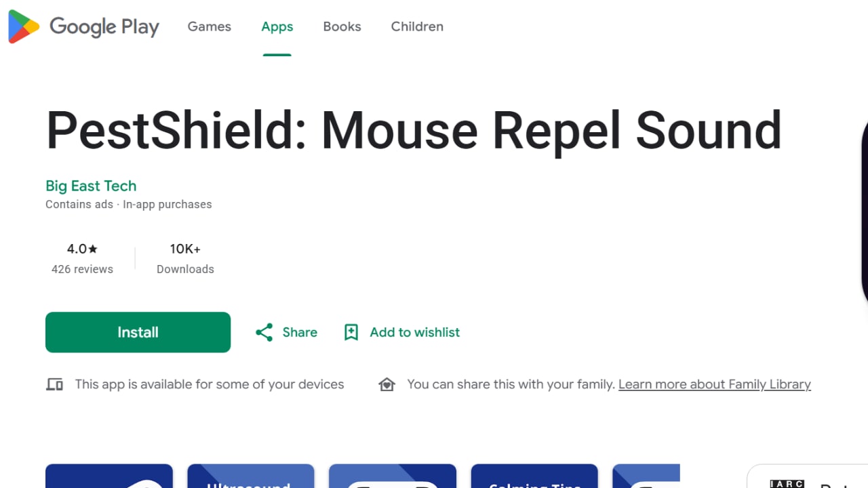The image size is (868, 488).
Task: Click the Google Play logo icon
Action: pos(24,27)
